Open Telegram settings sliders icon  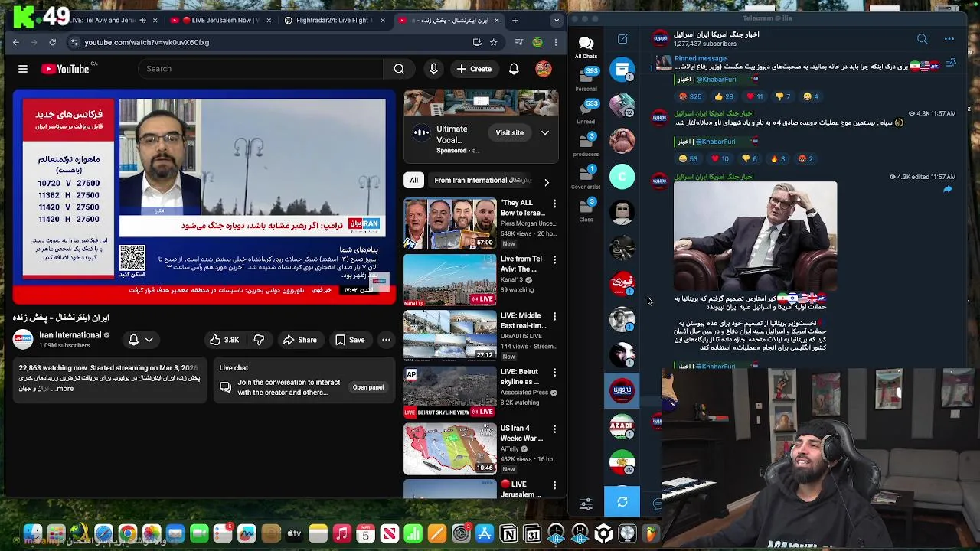pyautogui.click(x=586, y=503)
